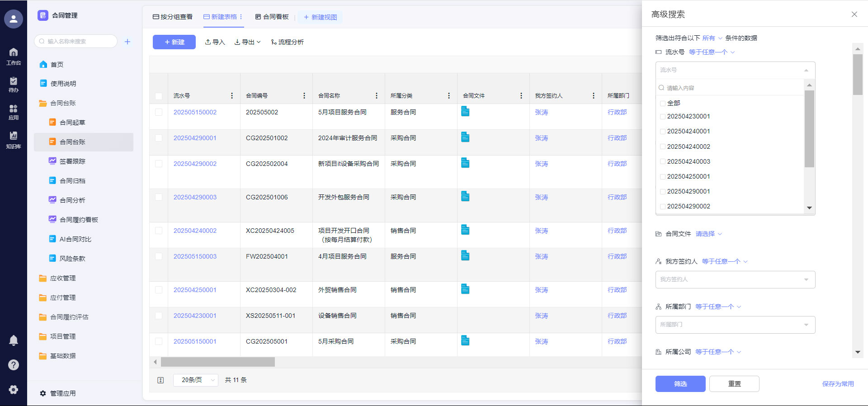The width and height of the screenshot is (868, 406).
Task: Click the table's horizontal scrollbar
Action: 218,362
